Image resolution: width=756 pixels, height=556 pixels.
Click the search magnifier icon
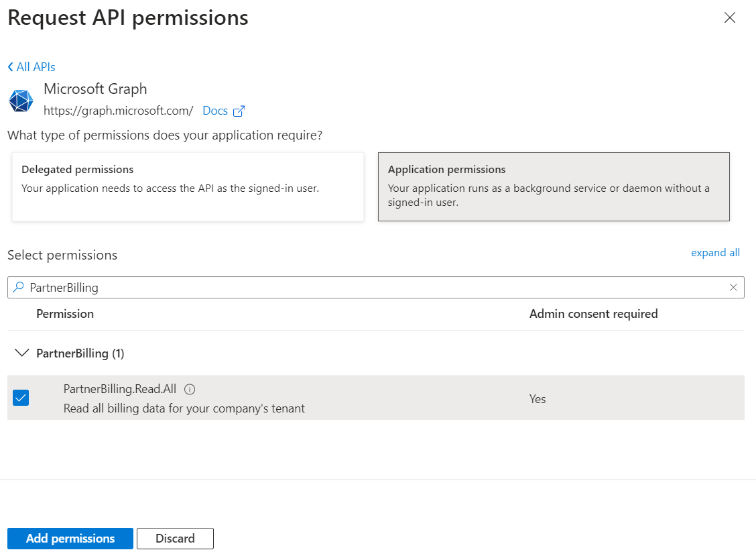18,287
